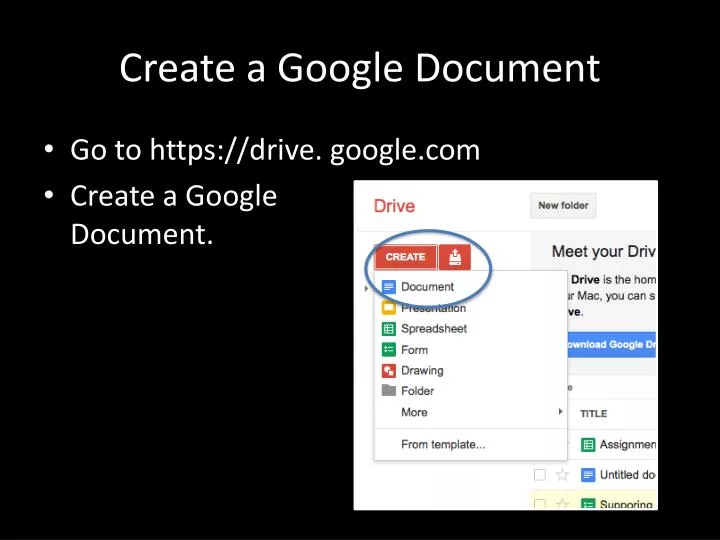This screenshot has height=540, width=720.
Task: Select Presentation from the Create menu
Action: coord(471,308)
